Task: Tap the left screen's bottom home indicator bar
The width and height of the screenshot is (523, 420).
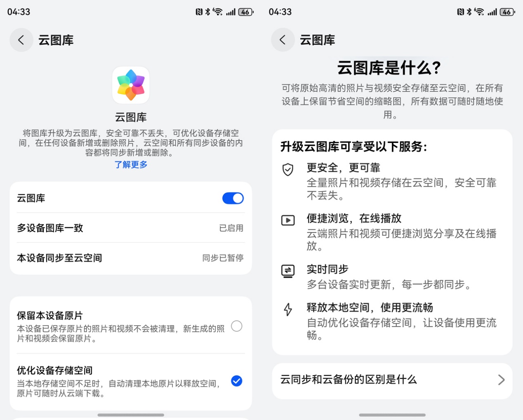Action: click(x=131, y=415)
